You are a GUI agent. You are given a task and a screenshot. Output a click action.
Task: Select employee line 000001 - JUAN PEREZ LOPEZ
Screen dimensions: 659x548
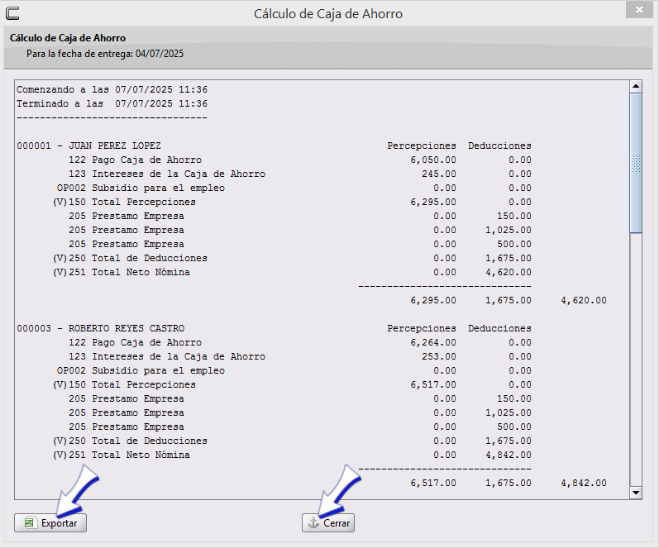pos(89,146)
